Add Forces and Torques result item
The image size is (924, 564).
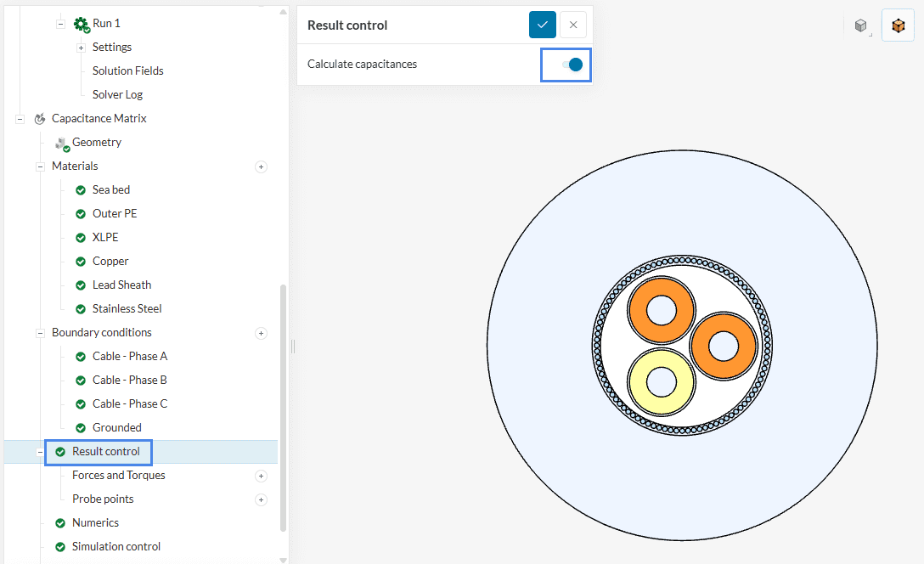coord(261,476)
